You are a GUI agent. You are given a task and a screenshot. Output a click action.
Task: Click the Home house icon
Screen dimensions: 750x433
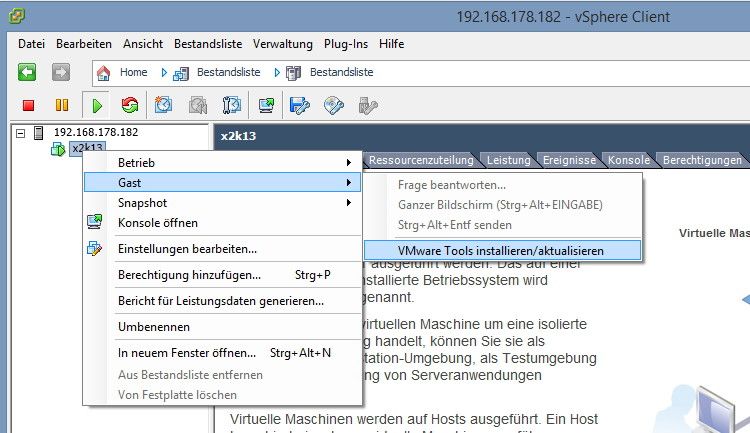click(x=103, y=73)
